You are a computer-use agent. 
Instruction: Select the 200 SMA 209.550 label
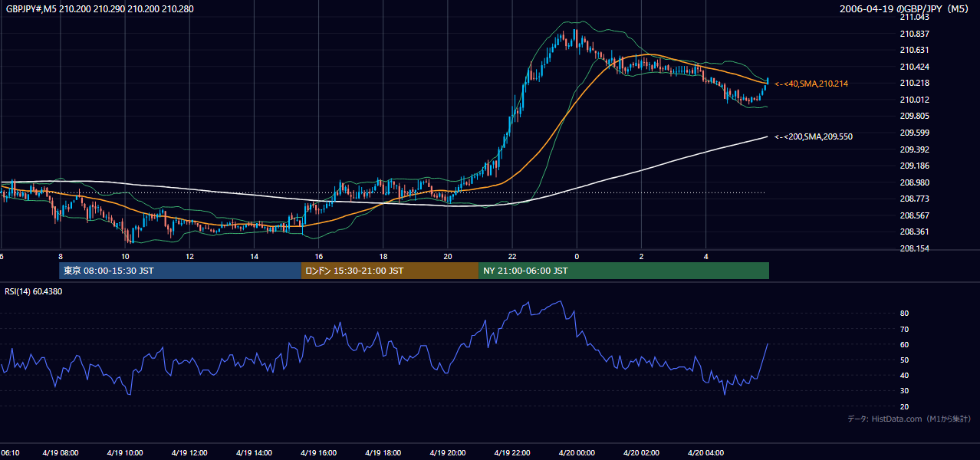pos(814,136)
